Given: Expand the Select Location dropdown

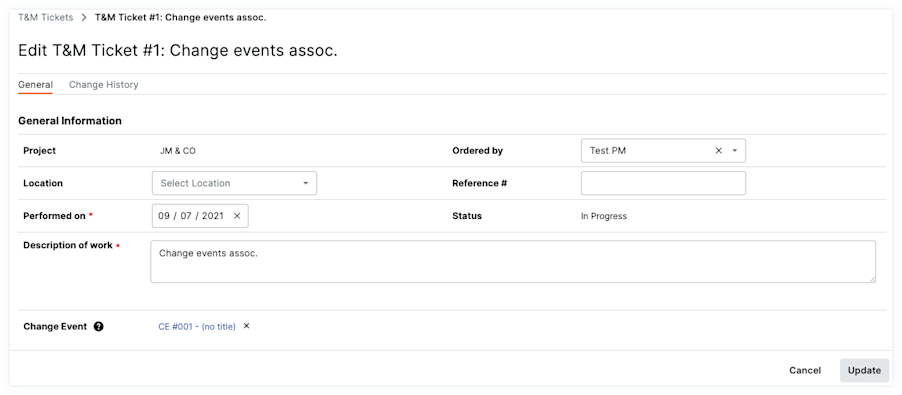Looking at the screenshot, I should pyautogui.click(x=234, y=183).
